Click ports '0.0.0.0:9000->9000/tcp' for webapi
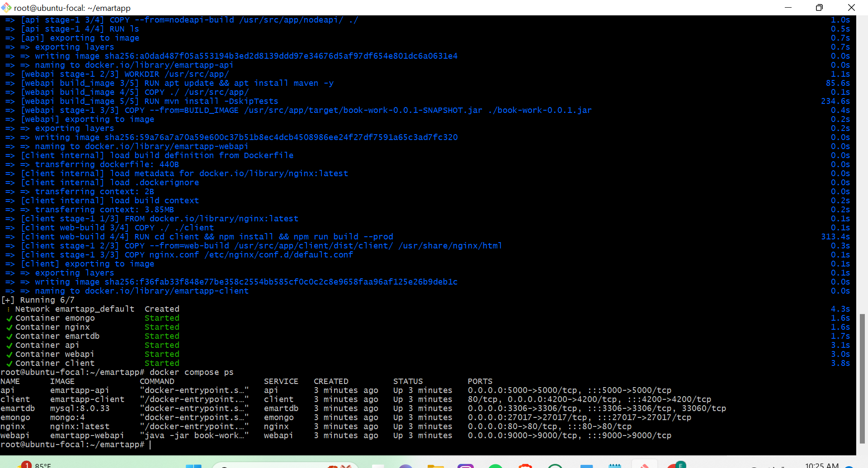 click(x=523, y=435)
